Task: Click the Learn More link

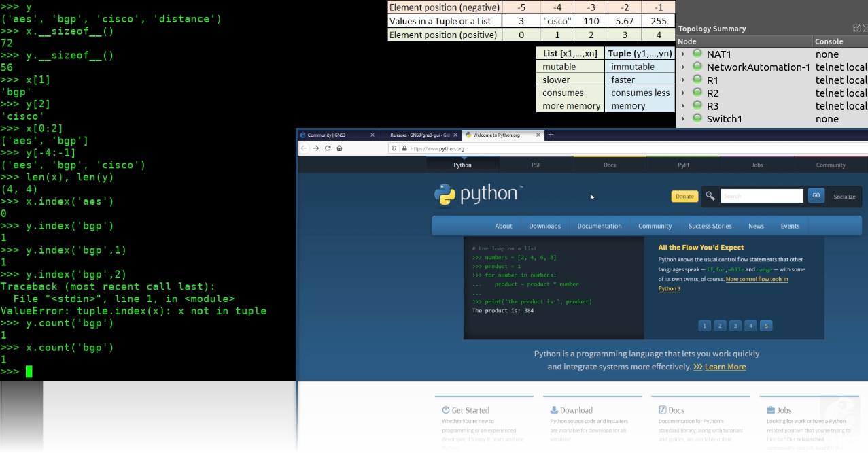Action: click(x=725, y=367)
